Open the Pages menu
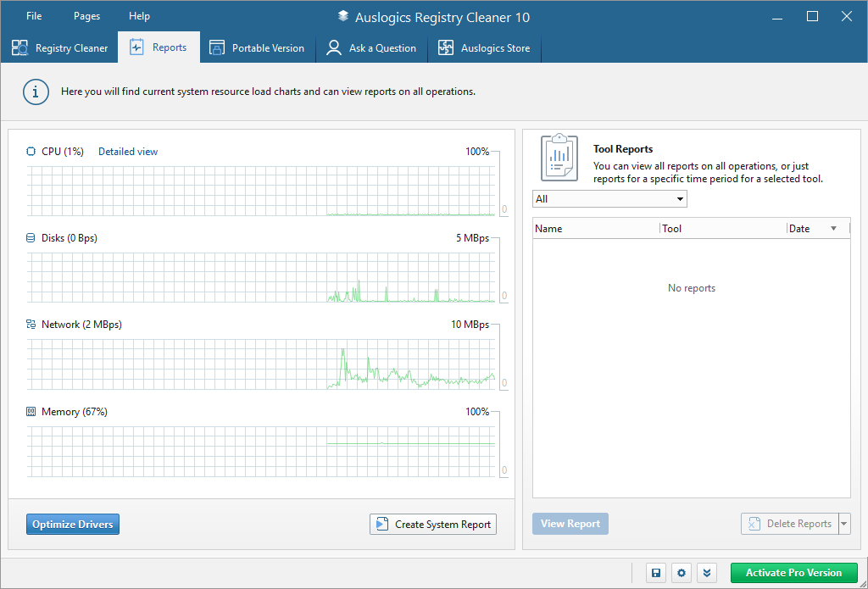Viewport: 868px width, 589px height. (86, 16)
